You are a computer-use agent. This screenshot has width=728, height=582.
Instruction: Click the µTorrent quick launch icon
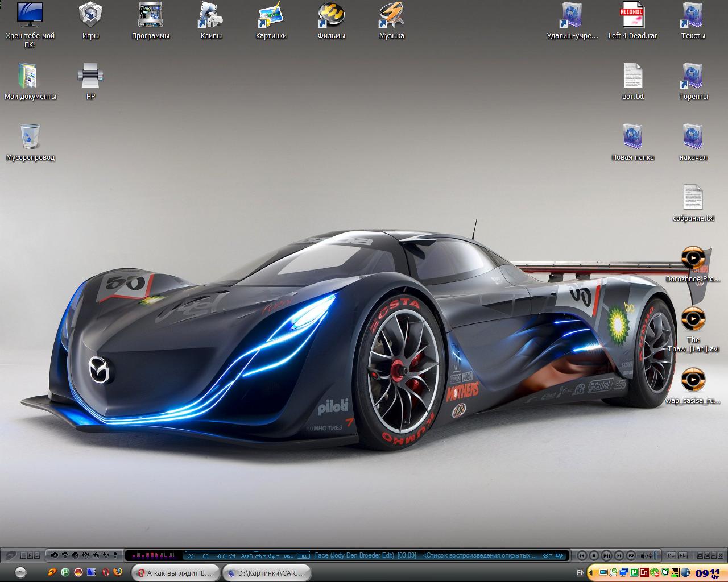point(65,572)
